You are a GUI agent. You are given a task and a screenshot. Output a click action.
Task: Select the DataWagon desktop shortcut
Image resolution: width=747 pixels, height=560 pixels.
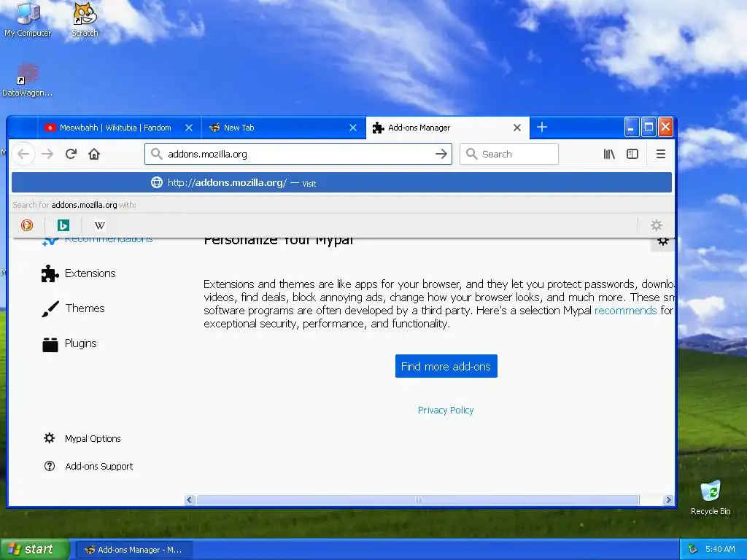[x=27, y=80]
